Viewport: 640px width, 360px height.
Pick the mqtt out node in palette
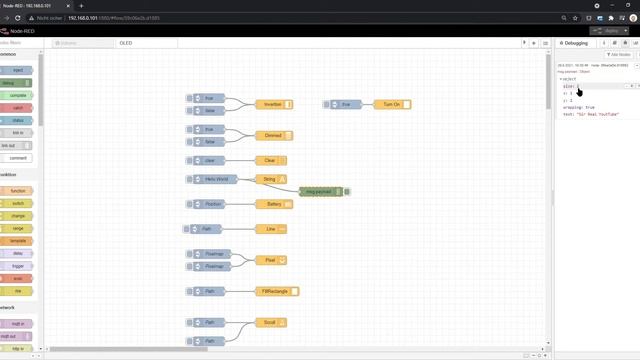[x=16, y=336]
